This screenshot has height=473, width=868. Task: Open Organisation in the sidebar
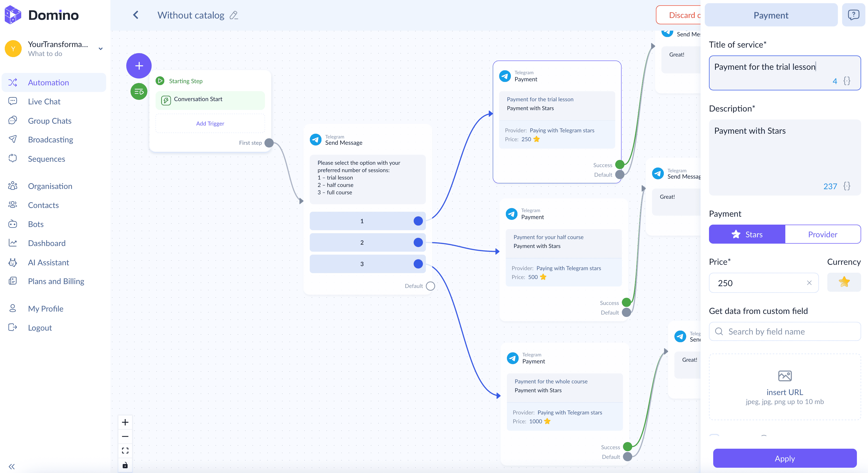click(54, 186)
